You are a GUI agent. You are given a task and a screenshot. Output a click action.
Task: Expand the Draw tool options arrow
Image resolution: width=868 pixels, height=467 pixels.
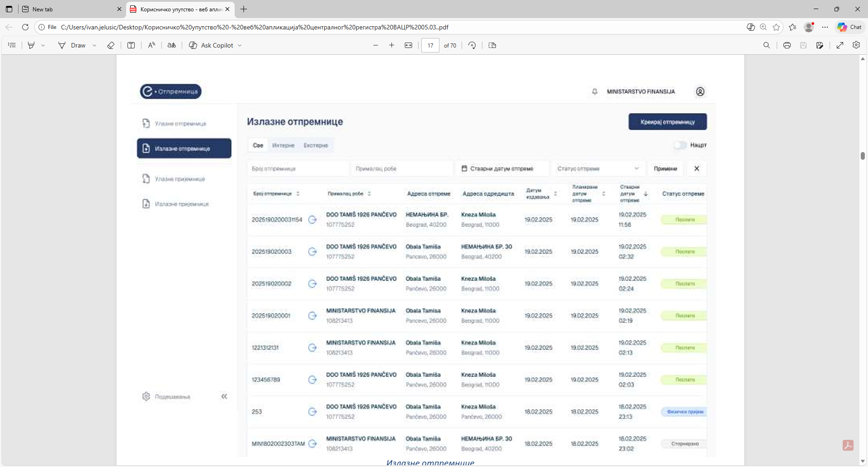click(x=94, y=45)
